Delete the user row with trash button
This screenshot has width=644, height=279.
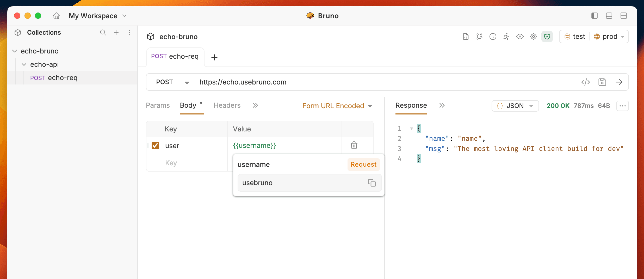(x=354, y=145)
